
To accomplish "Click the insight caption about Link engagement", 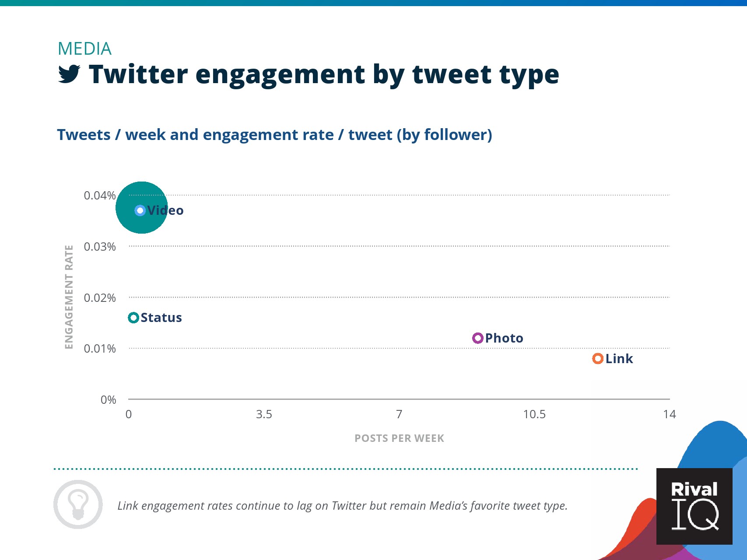I will pos(342,506).
